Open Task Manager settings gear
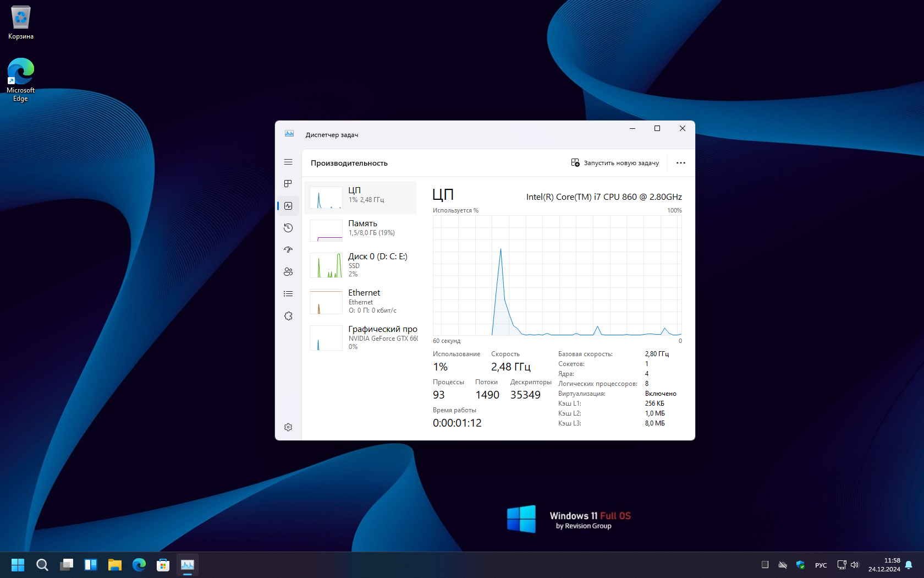The image size is (924, 578). pos(288,427)
